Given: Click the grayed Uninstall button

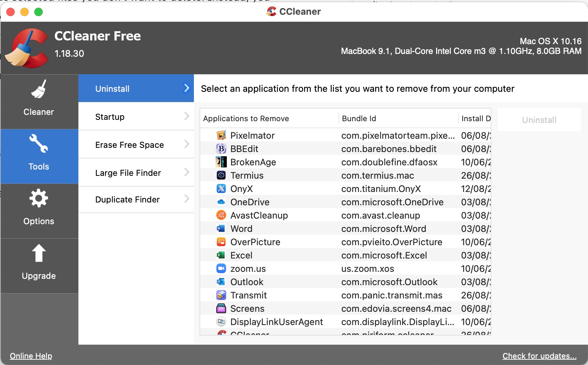Looking at the screenshot, I should point(539,120).
